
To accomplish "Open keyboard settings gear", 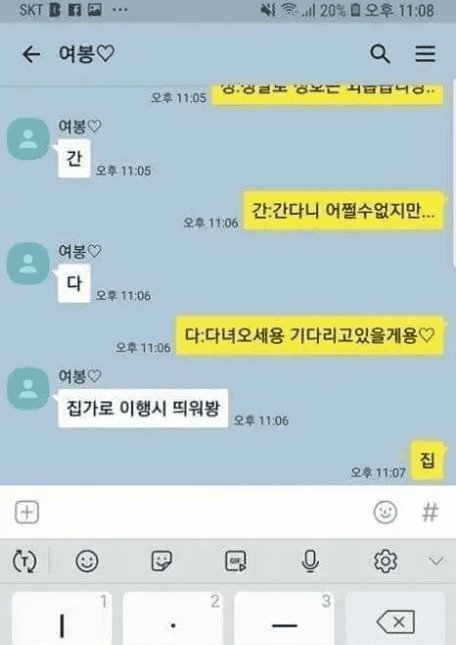I will coord(385,561).
